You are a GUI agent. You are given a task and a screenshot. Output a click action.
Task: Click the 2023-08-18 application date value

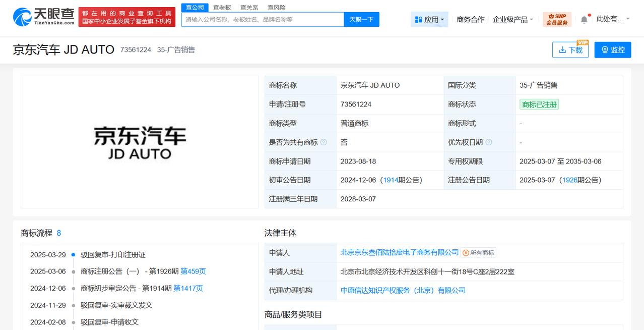pyautogui.click(x=358, y=161)
